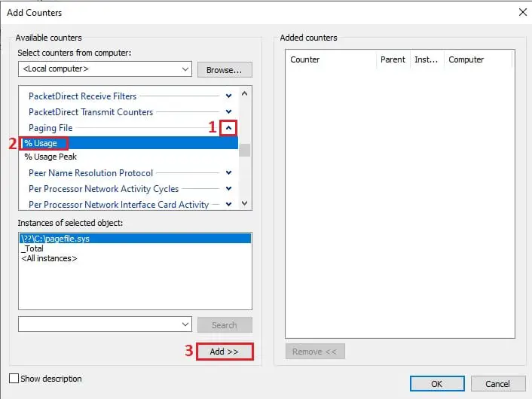Click the Remove << button
Viewport: 532px width, 399px height.
coord(315,352)
